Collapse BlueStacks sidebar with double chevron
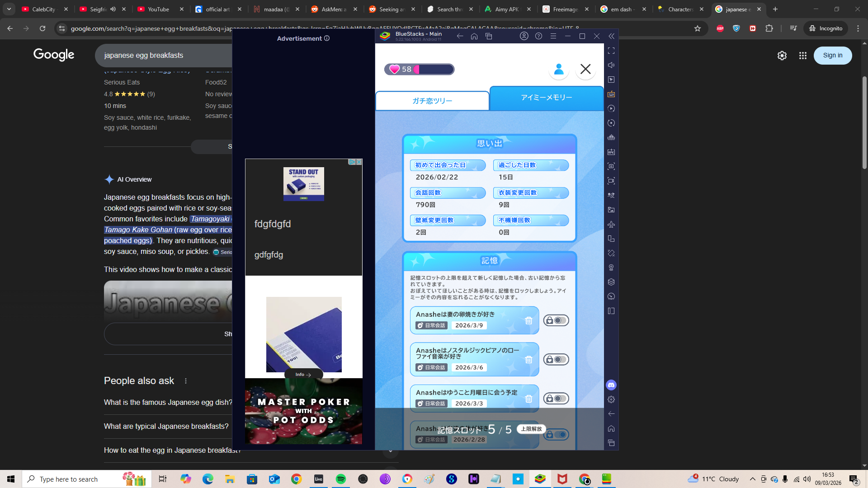 (x=611, y=36)
